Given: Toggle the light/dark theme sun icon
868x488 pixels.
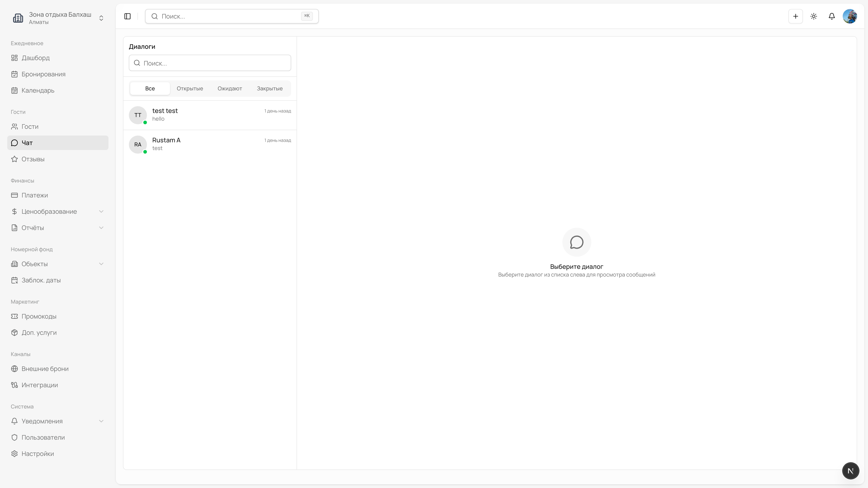Looking at the screenshot, I should 814,16.
